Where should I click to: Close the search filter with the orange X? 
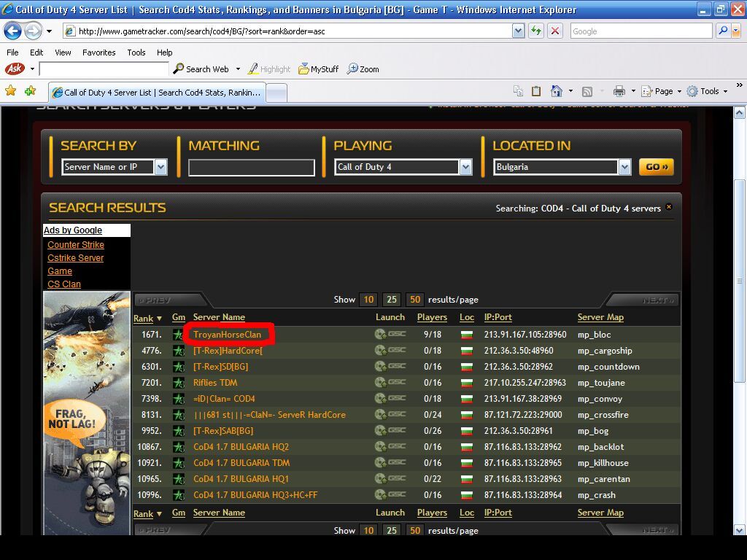(669, 207)
